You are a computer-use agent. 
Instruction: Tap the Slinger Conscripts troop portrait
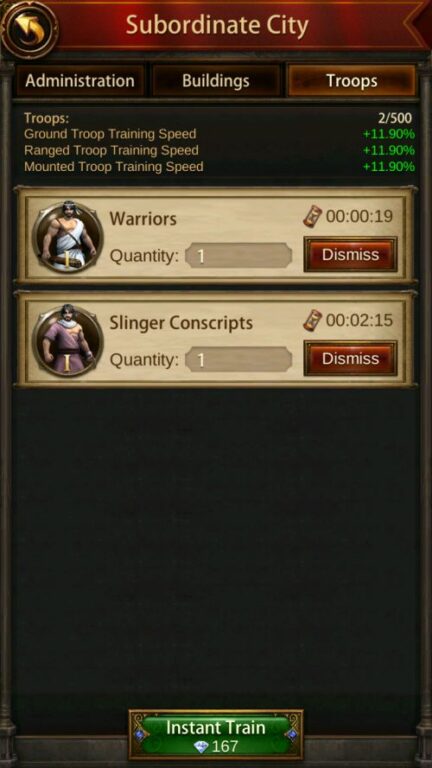pos(67,341)
